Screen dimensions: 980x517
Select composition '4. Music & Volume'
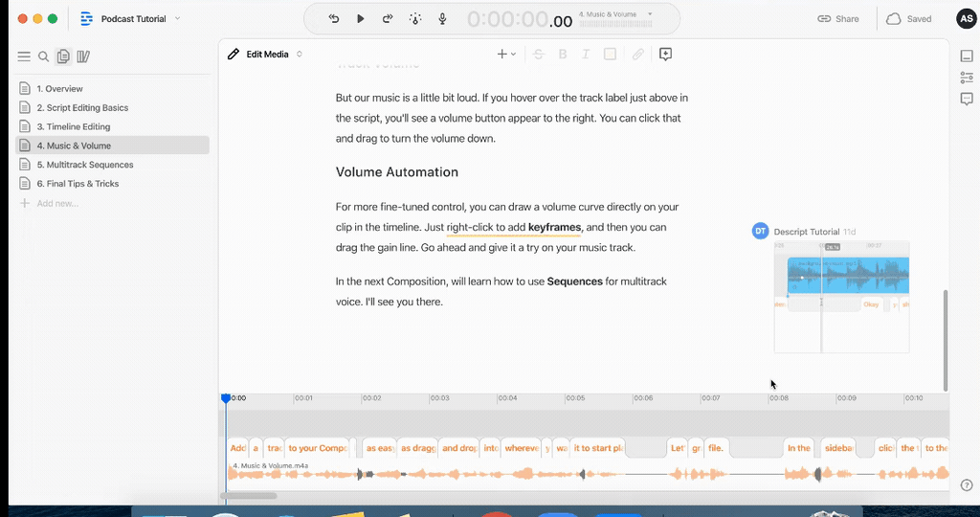pyautogui.click(x=113, y=146)
